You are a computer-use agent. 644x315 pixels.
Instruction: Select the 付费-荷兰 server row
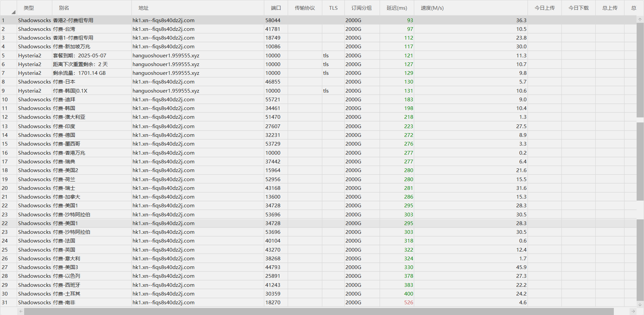click(x=318, y=179)
